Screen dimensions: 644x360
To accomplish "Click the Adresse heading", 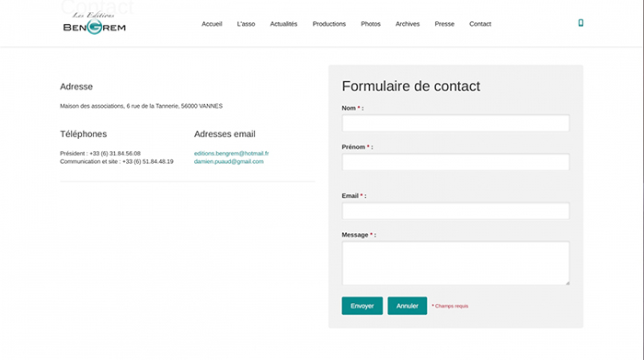I will pos(76,87).
